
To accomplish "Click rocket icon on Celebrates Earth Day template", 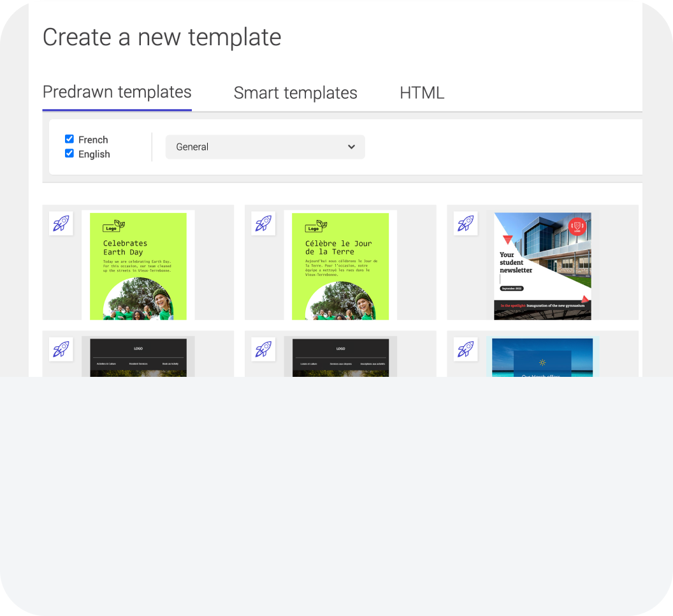I will tap(61, 223).
